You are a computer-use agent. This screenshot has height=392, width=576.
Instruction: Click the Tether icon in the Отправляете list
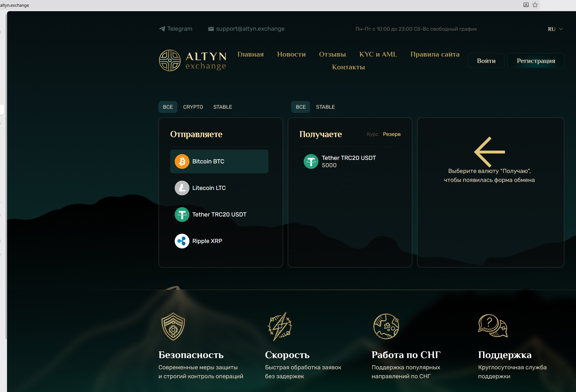(182, 215)
